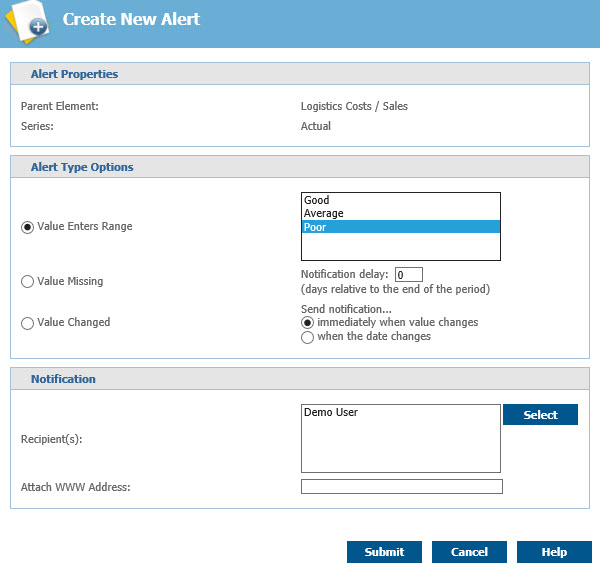Pick 'when the date changes' notification option
This screenshot has width=600, height=577.
pos(308,337)
